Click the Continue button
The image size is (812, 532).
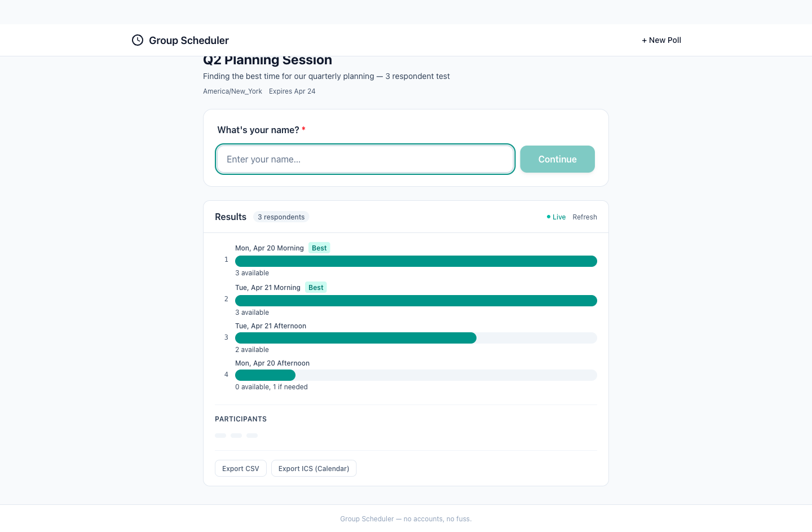click(557, 159)
